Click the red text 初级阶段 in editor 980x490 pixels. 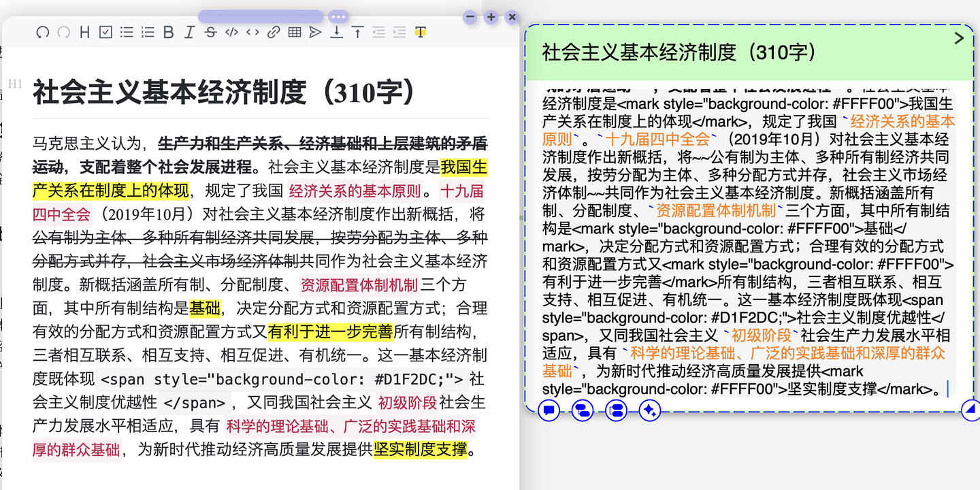tap(408, 402)
